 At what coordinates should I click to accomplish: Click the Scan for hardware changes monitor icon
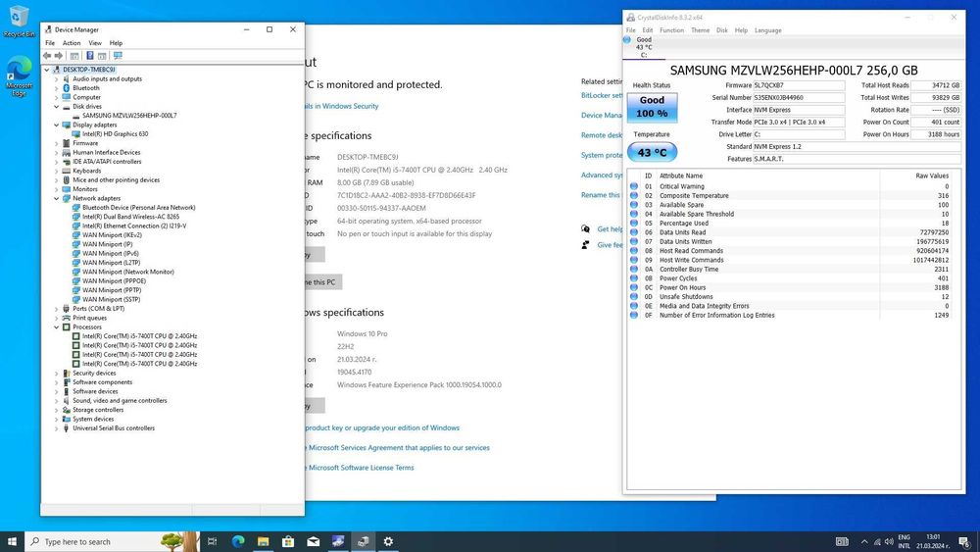118,56
